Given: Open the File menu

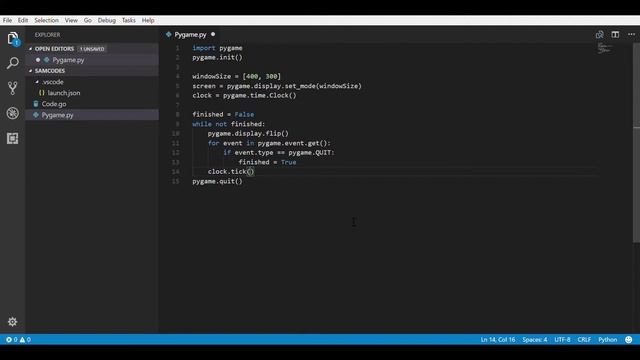Looking at the screenshot, I should (7, 20).
